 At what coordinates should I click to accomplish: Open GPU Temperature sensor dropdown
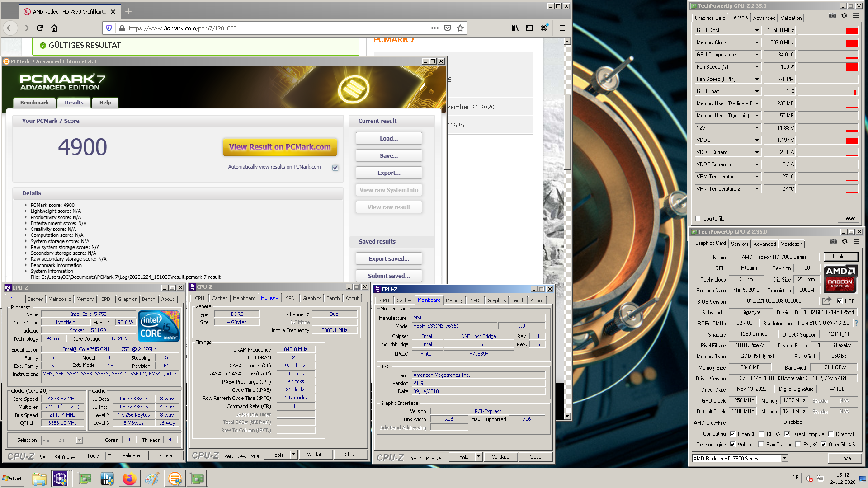click(x=757, y=55)
